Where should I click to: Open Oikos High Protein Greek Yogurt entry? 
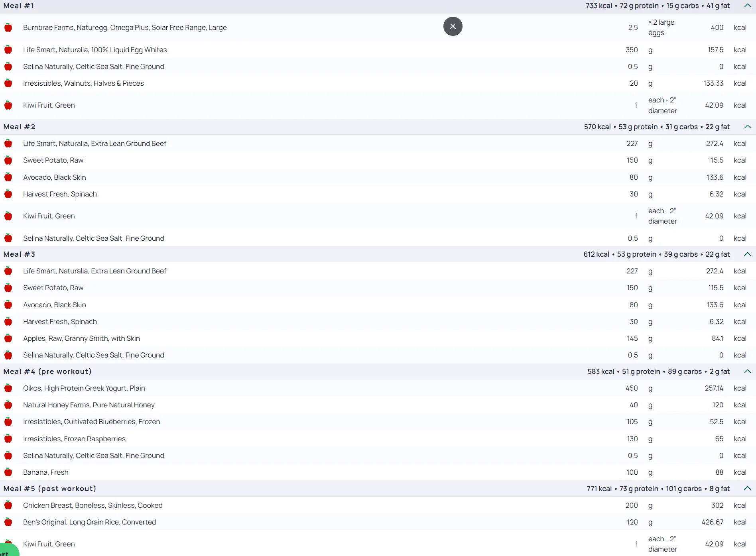(84, 388)
